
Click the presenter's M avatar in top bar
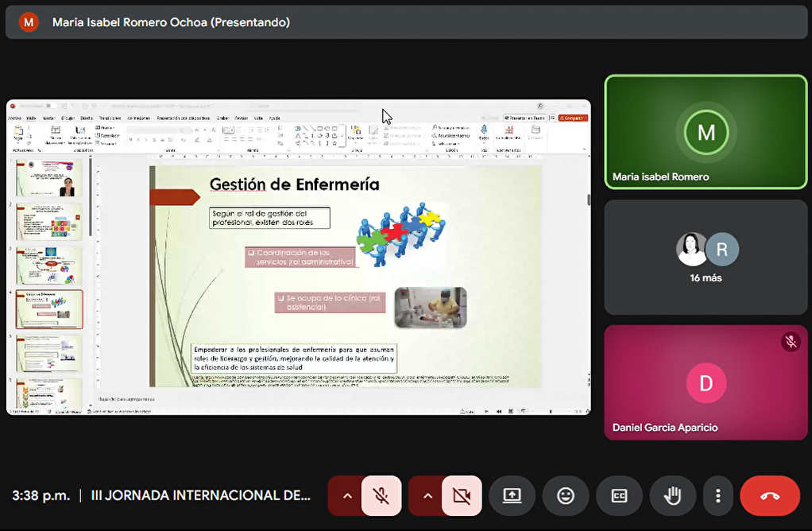pyautogui.click(x=29, y=22)
